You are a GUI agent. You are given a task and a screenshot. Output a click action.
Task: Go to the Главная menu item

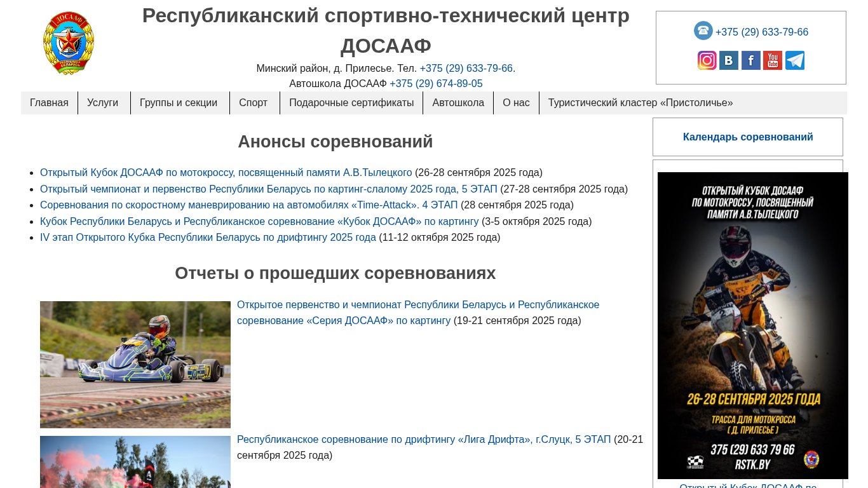[x=49, y=103]
